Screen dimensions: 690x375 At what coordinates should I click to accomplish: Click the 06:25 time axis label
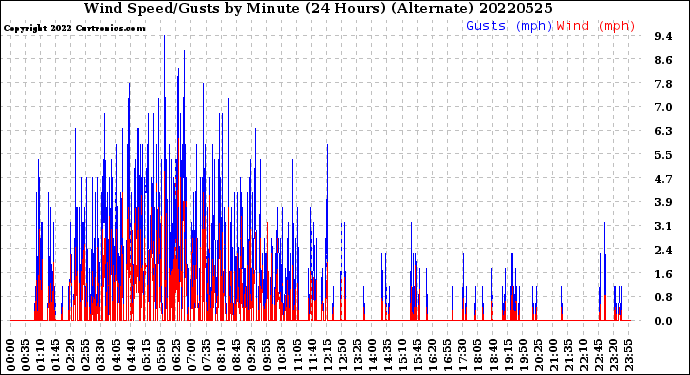pos(176,355)
